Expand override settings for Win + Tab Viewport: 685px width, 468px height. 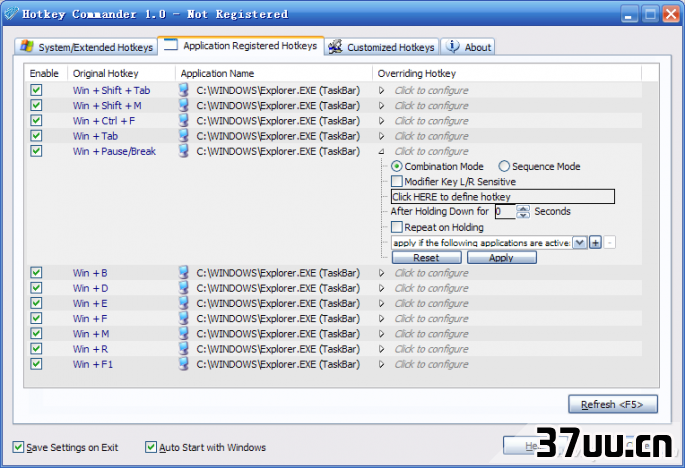[x=381, y=136]
